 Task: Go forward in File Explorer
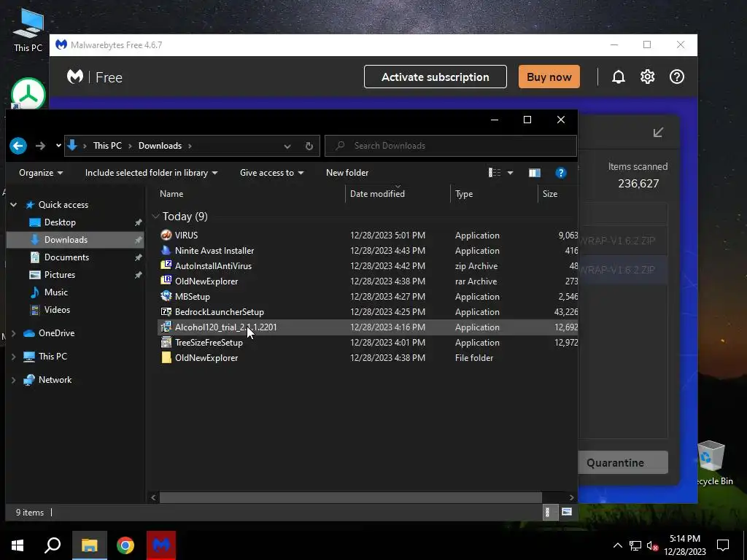tap(41, 146)
